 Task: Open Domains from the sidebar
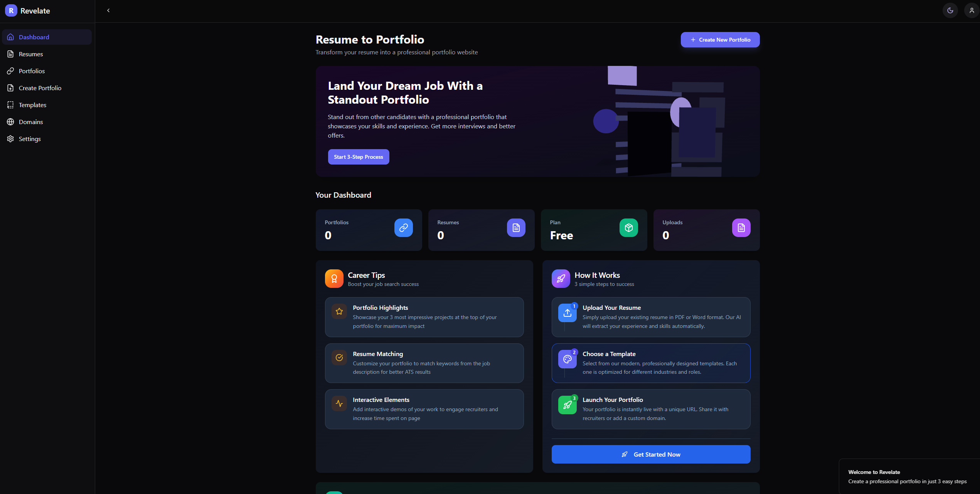point(31,122)
